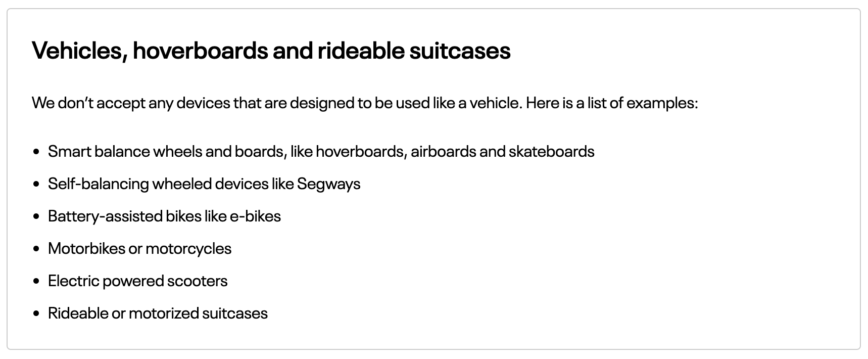Select the "Battery-assisted bikes" list item
The width and height of the screenshot is (868, 359).
click(164, 216)
